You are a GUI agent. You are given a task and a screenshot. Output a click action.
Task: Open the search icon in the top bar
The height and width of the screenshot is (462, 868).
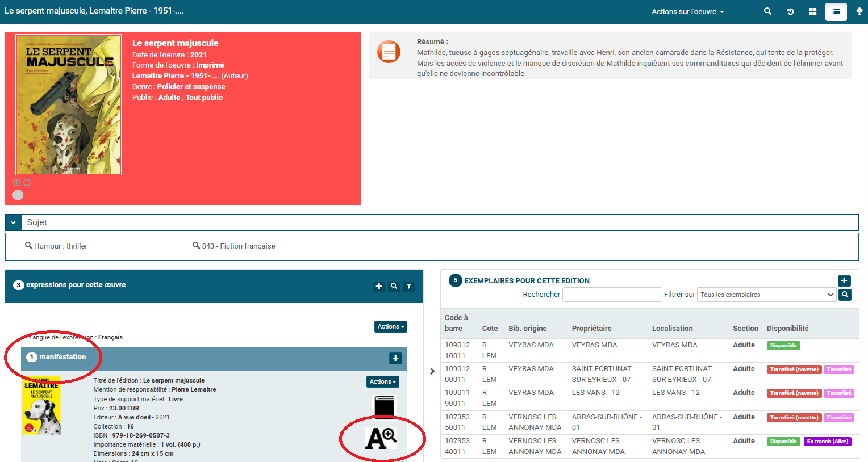coord(767,11)
